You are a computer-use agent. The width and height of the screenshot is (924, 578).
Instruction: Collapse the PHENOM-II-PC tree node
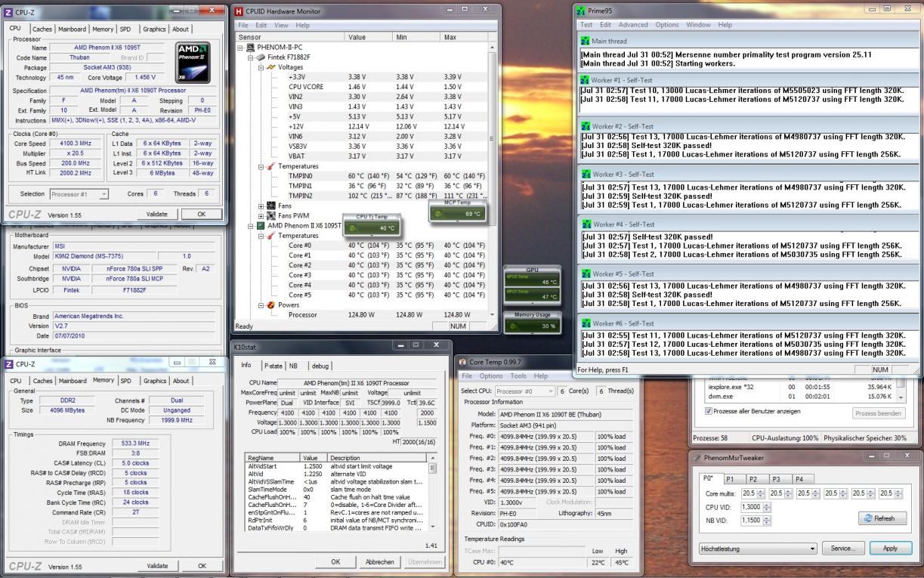(x=241, y=47)
